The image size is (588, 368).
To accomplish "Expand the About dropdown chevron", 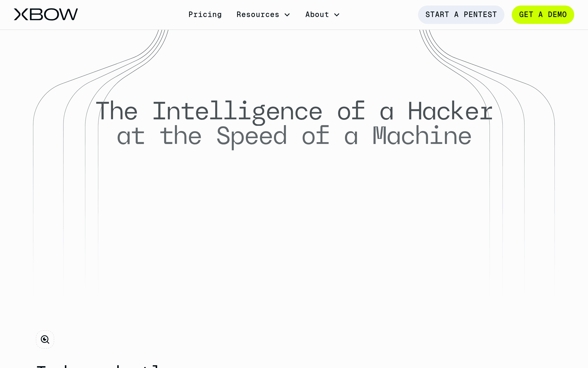I will (336, 15).
